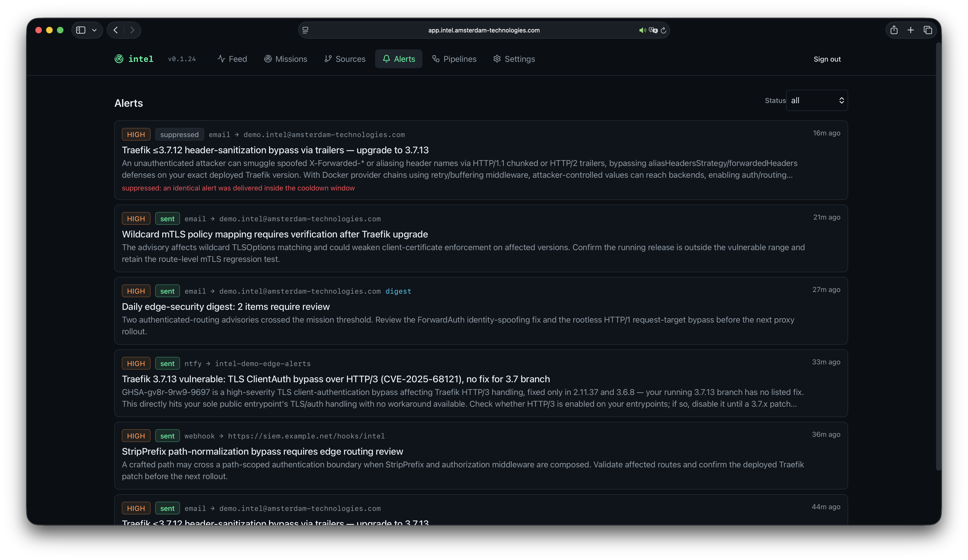This screenshot has height=560, width=968.
Task: Click the Sign out link
Action: coord(827,59)
